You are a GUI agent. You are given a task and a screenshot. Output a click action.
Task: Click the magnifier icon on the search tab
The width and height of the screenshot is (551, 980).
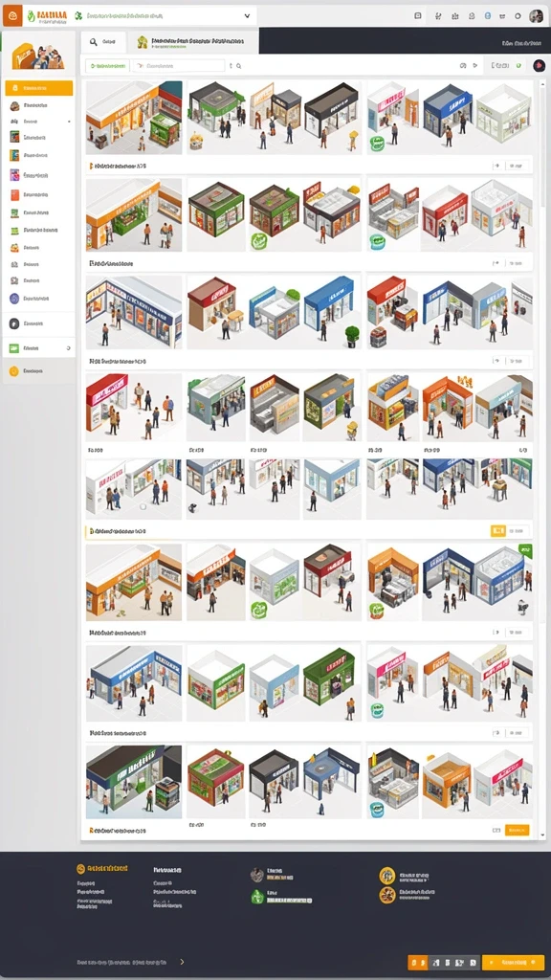point(93,42)
